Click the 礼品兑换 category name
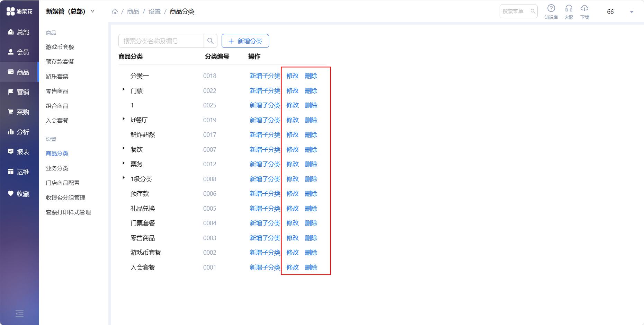The image size is (644, 325). (143, 209)
